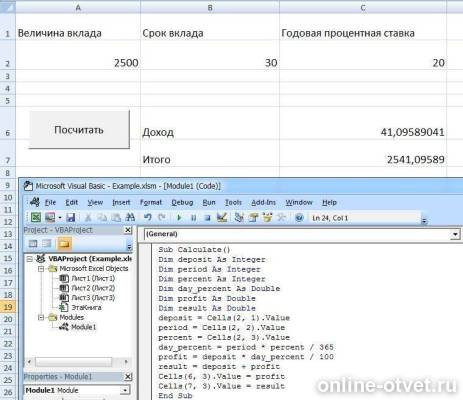This screenshot has height=400, width=463.
Task: Close the Properties - Module1 panel
Action: (128, 377)
